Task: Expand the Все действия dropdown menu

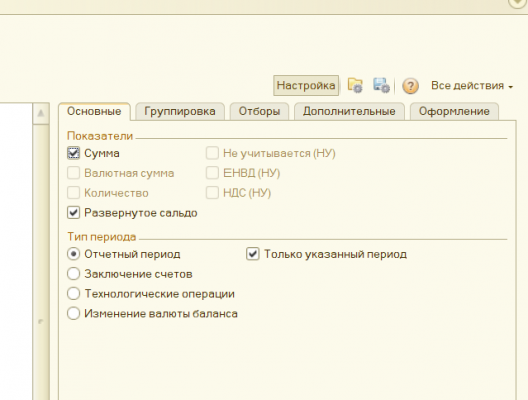Action: pyautogui.click(x=472, y=86)
